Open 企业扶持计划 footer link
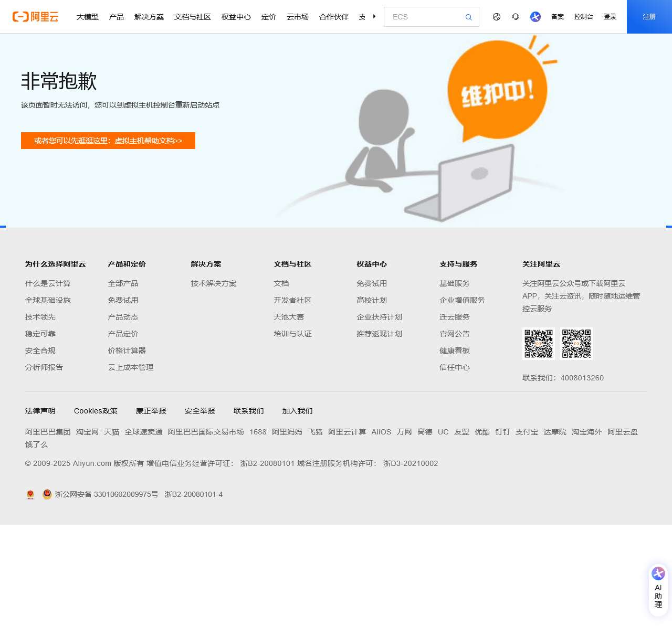This screenshot has height=627, width=672. point(380,317)
